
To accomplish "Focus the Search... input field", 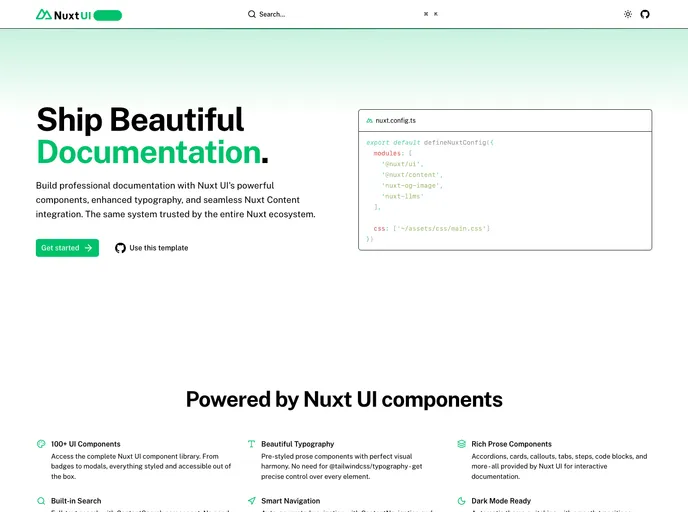I will pyautogui.click(x=344, y=14).
